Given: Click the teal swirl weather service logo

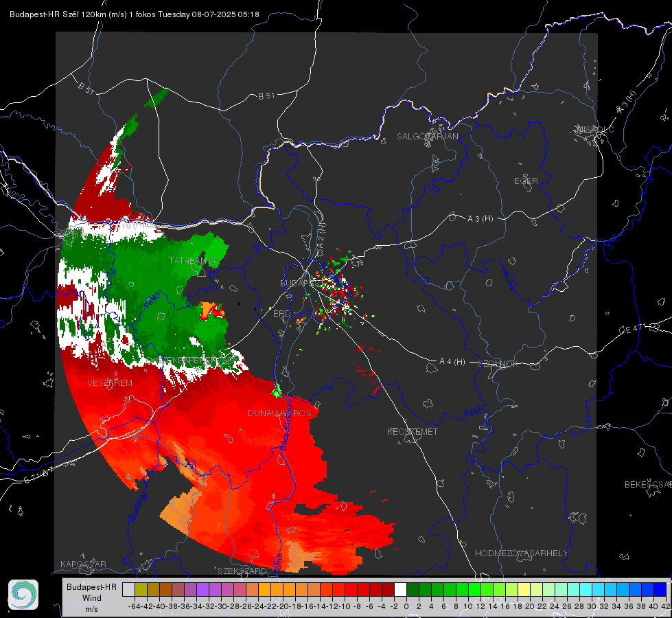Looking at the screenshot, I should coord(23,595).
